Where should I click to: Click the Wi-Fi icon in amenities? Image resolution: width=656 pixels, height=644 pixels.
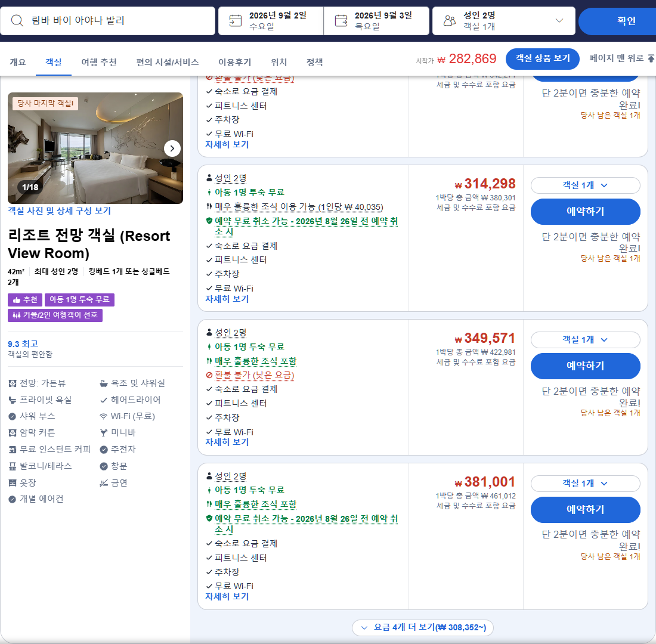coord(103,416)
